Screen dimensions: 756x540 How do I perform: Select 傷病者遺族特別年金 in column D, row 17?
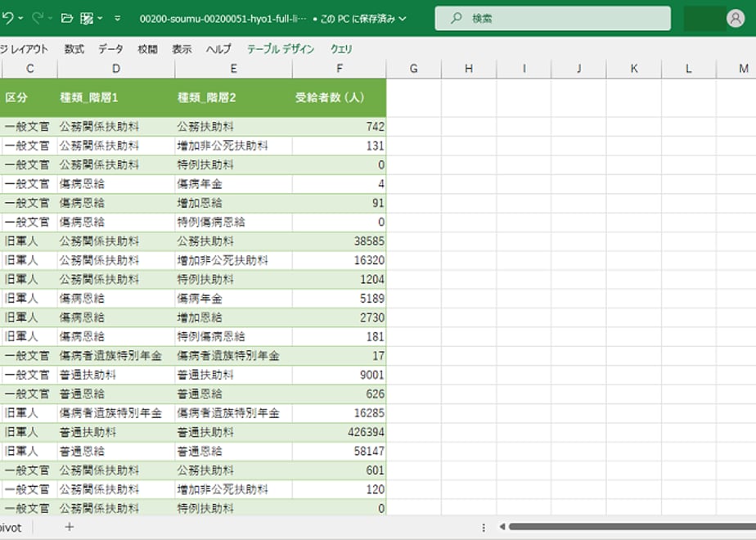pos(116,356)
